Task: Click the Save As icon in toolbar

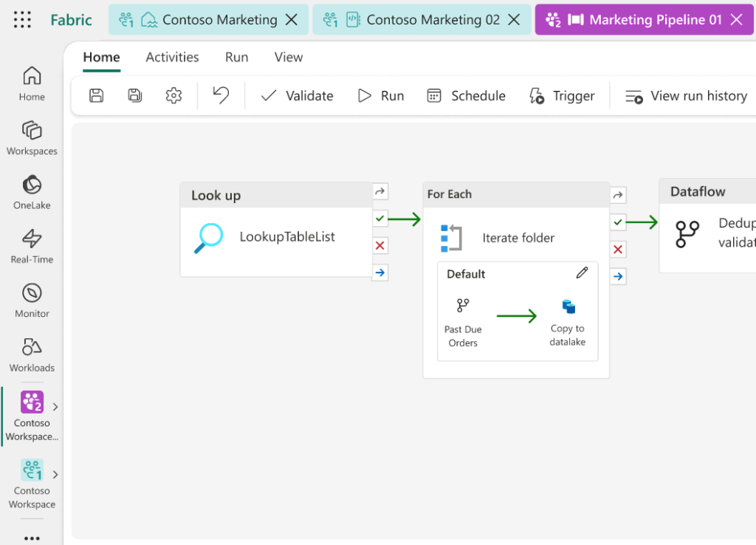Action: coord(134,95)
